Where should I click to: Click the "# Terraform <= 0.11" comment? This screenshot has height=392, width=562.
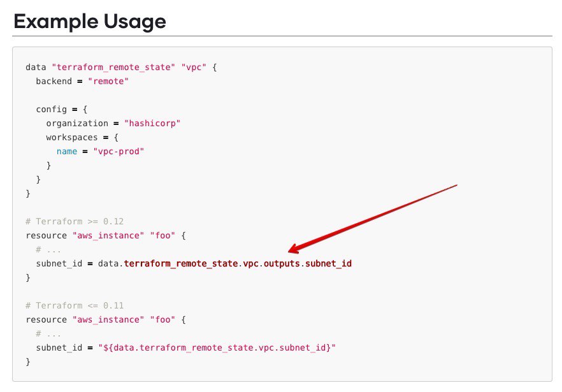[x=75, y=305]
